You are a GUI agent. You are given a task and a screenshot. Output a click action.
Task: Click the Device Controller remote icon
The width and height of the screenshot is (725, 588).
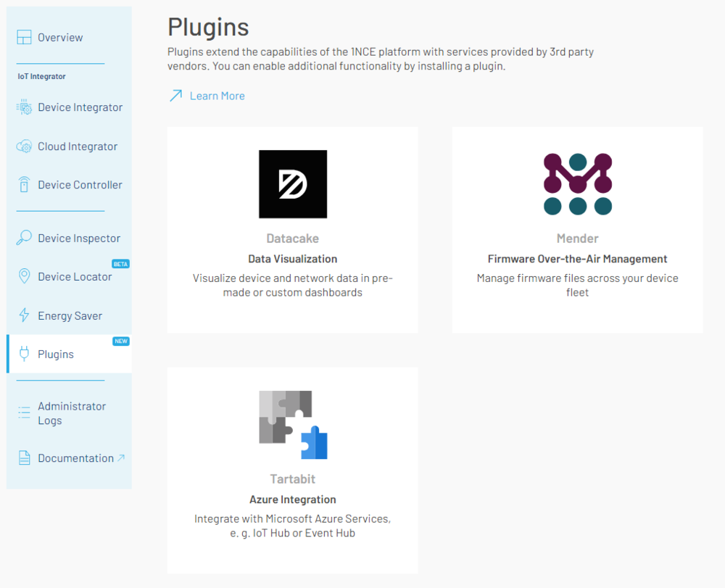click(x=24, y=185)
